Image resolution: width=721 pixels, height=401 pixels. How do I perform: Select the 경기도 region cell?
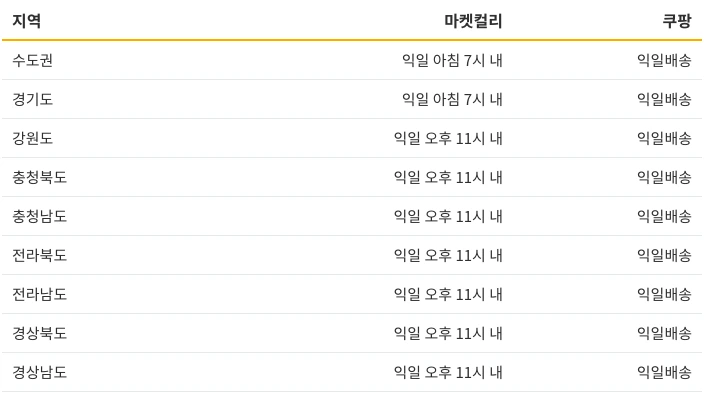tap(33, 99)
